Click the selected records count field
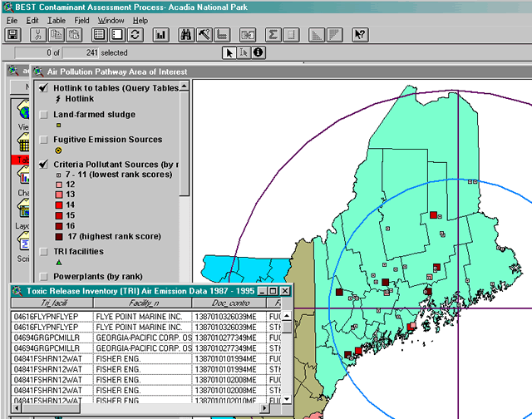532x419 pixels. click(x=33, y=53)
